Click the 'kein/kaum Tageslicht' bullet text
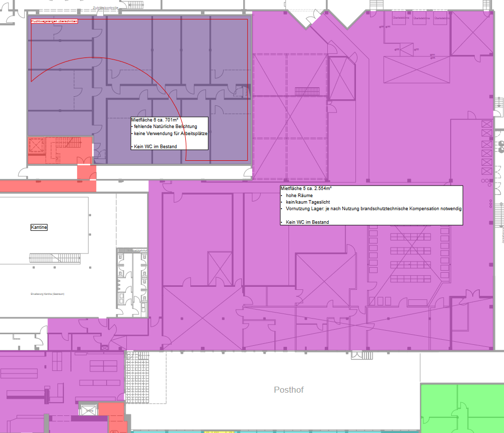The image size is (504, 433). pyautogui.click(x=306, y=202)
